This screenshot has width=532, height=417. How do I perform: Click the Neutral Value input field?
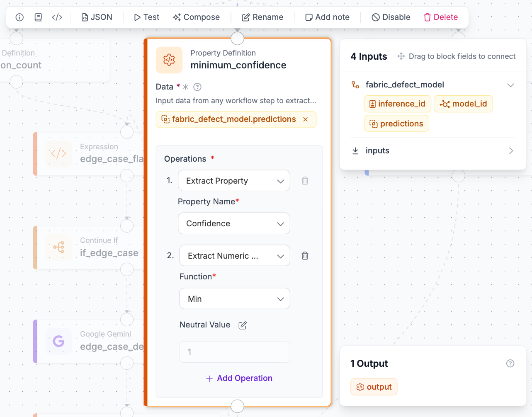pyautogui.click(x=235, y=352)
